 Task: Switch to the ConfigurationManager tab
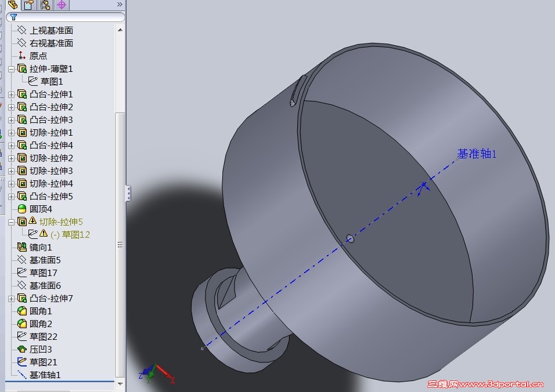(x=45, y=5)
